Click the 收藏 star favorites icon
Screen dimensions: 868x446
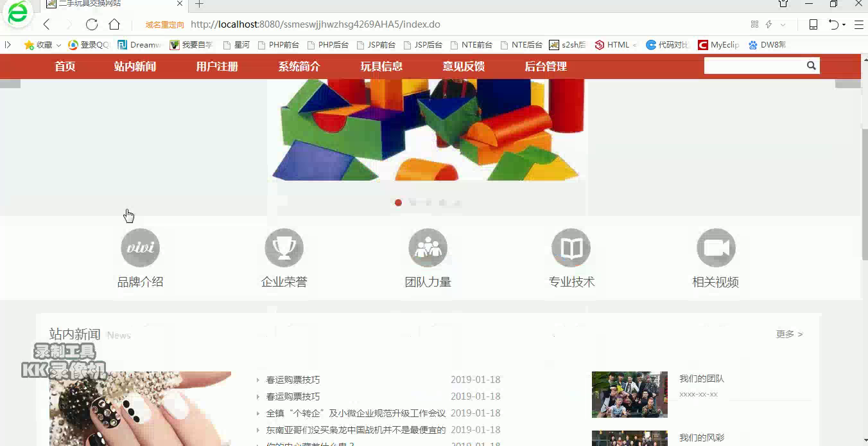(29, 45)
